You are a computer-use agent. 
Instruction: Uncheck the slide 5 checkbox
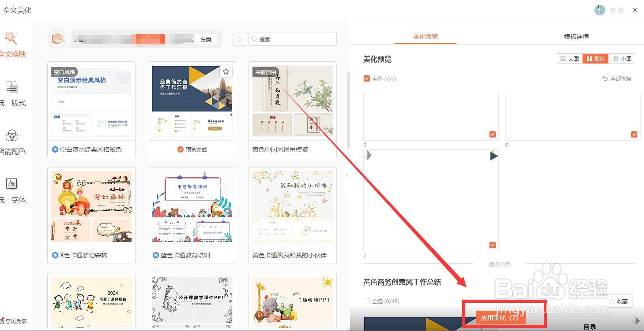pyautogui.click(x=493, y=134)
